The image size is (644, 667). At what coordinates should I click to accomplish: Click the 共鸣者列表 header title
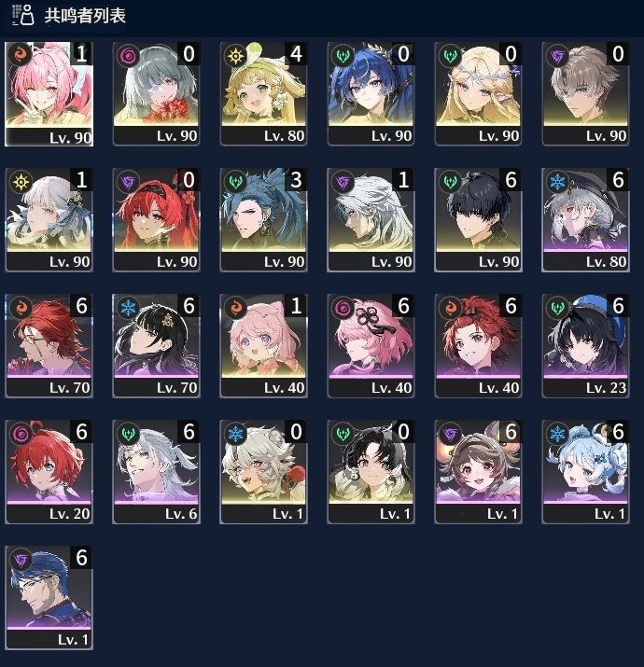(85, 15)
